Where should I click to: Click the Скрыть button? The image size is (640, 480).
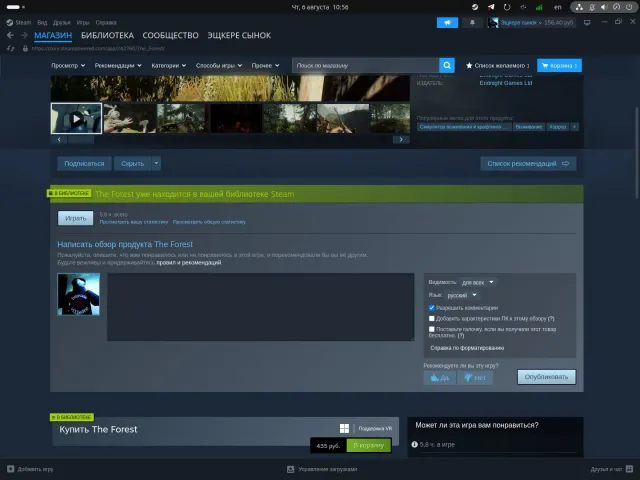click(133, 163)
